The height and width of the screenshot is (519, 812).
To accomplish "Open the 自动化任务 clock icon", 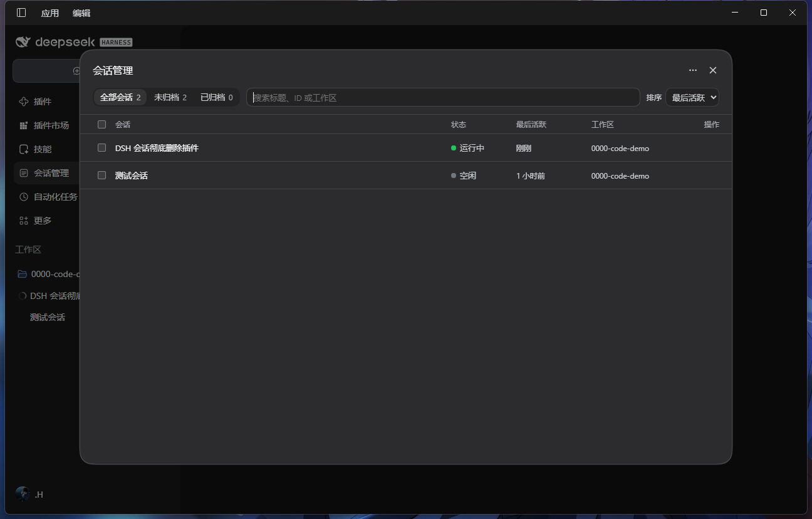I will point(24,197).
